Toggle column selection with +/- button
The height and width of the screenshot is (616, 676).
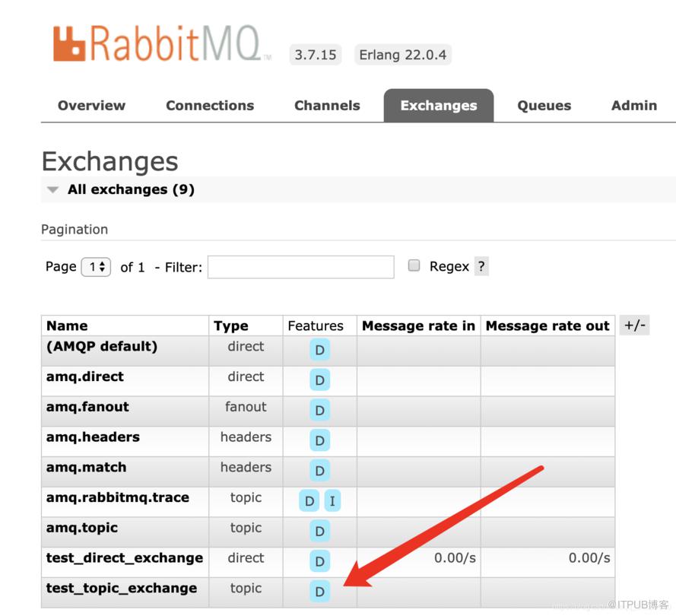click(634, 325)
